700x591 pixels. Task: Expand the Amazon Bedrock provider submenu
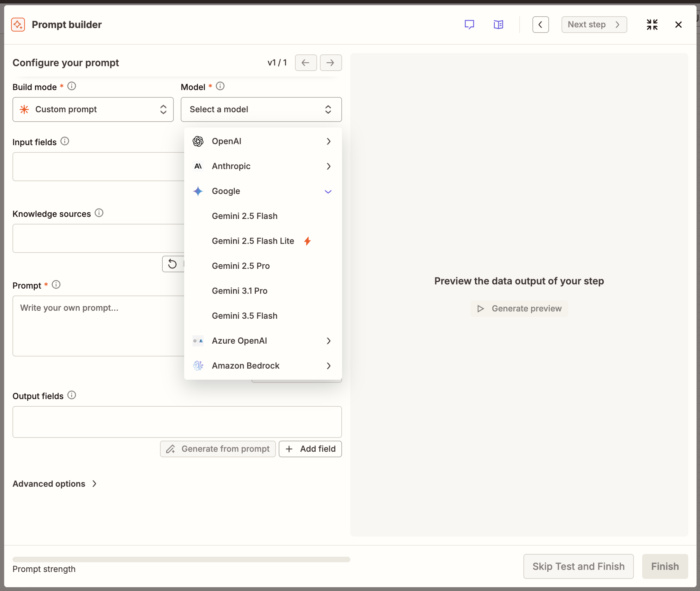pyautogui.click(x=263, y=366)
